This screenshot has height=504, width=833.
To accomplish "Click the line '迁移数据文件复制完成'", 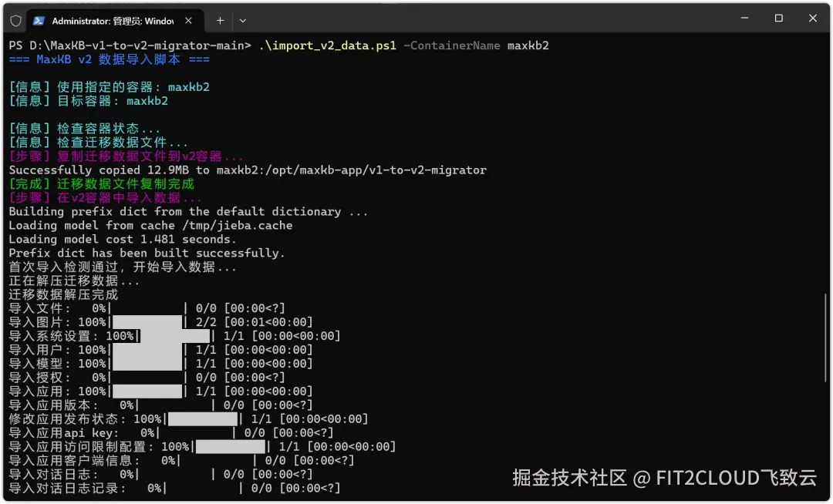I will click(x=102, y=183).
